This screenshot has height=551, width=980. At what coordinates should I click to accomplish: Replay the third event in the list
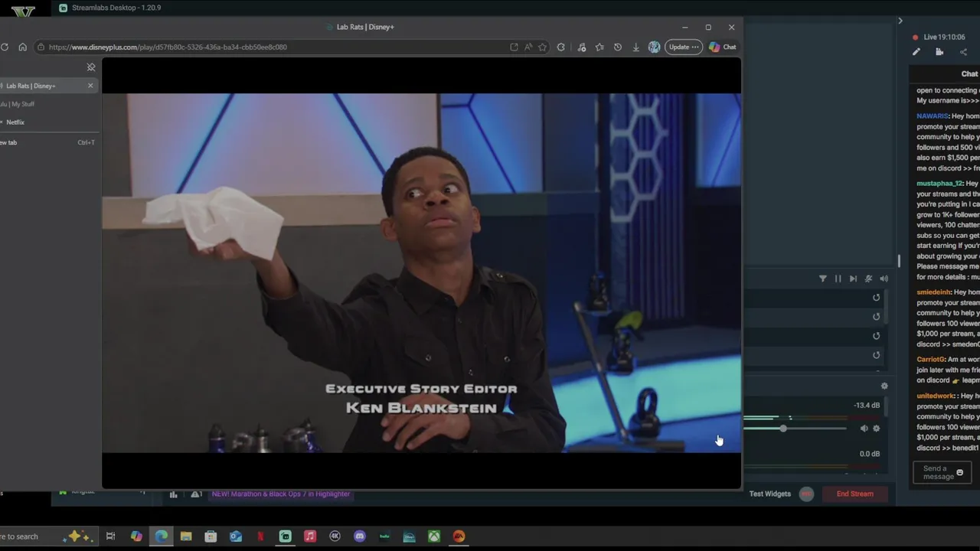877,336
